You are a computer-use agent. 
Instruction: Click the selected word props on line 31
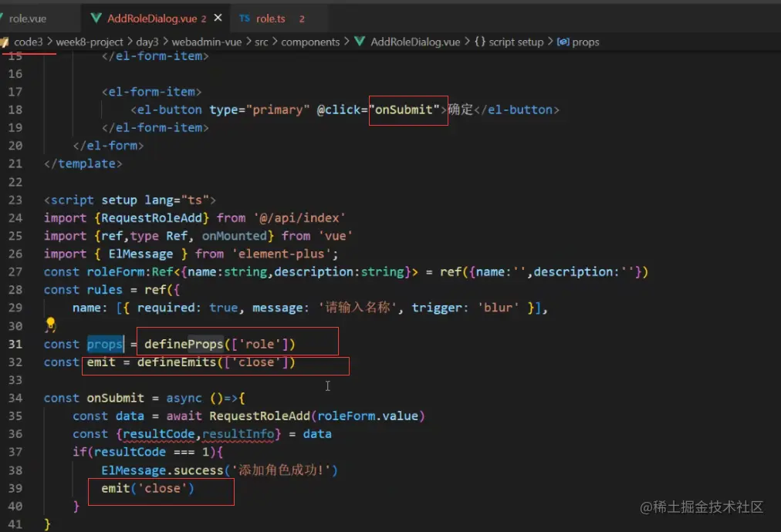105,344
